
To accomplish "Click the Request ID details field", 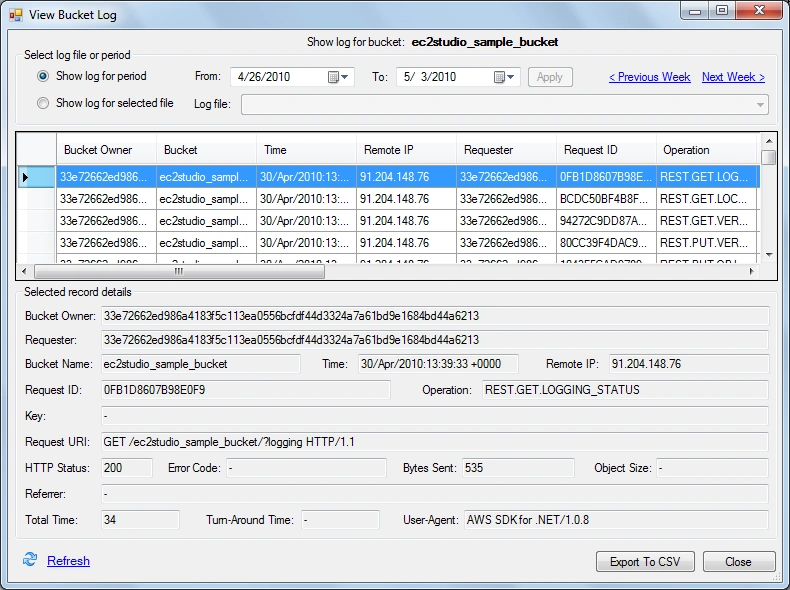I will (245, 390).
